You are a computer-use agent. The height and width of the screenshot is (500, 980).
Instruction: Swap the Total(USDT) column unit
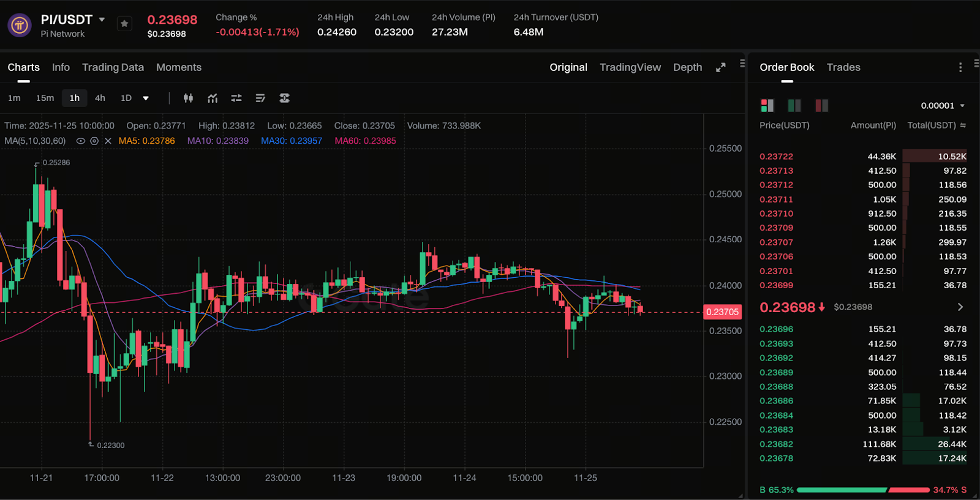pyautogui.click(x=963, y=125)
